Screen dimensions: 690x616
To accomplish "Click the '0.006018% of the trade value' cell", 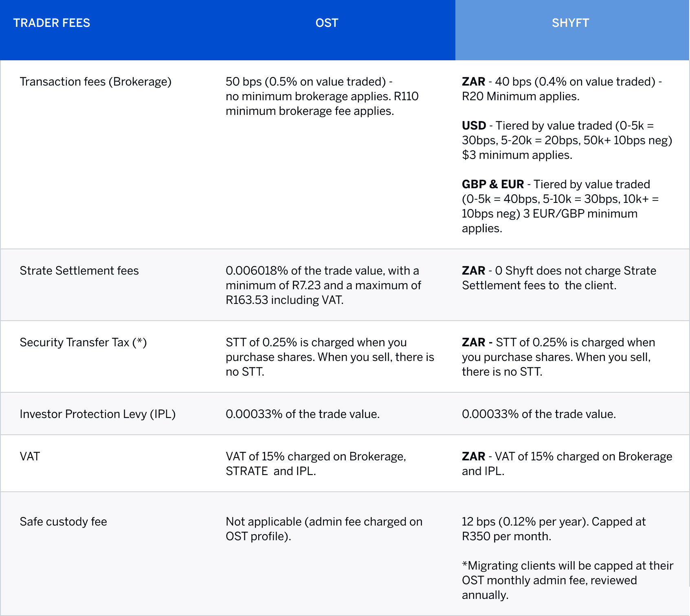I will pos(323,285).
